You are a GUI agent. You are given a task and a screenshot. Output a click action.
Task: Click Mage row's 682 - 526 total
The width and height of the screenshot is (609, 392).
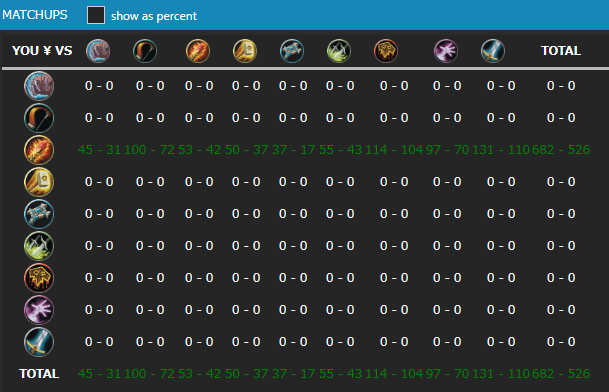561,150
